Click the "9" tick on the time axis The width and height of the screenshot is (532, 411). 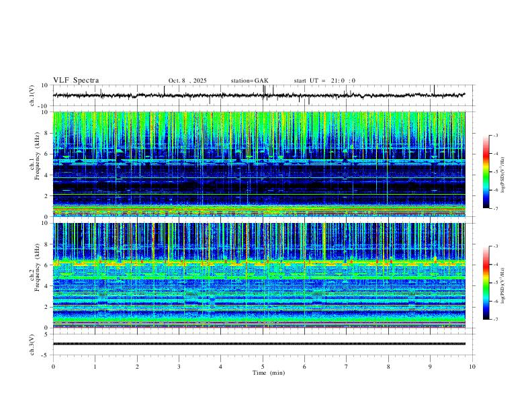[x=430, y=367]
